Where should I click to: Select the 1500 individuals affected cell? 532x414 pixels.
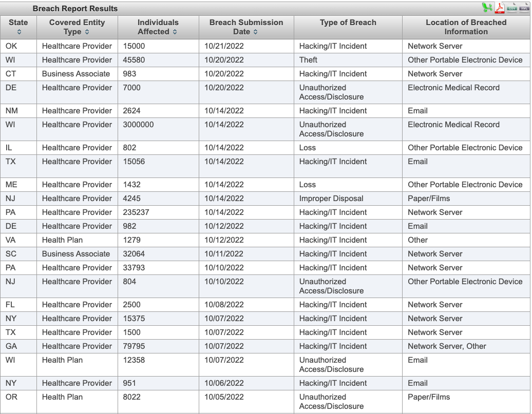159,333
